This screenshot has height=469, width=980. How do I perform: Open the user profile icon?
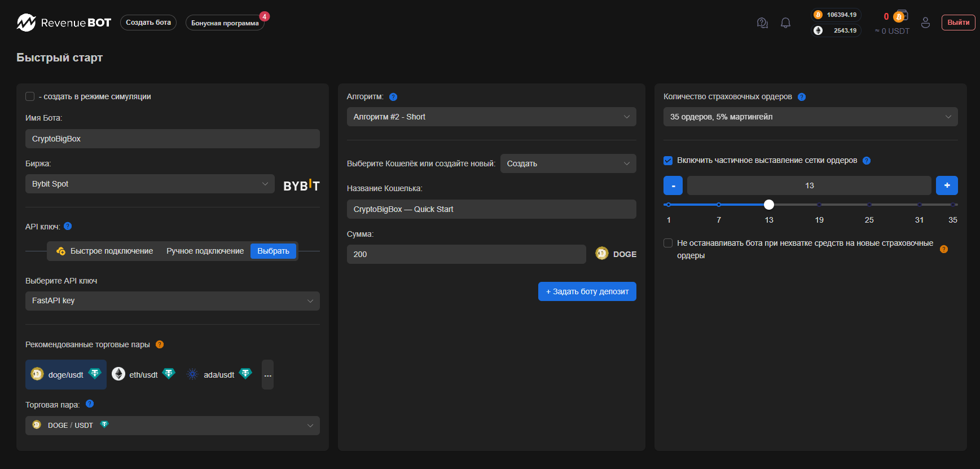click(925, 23)
